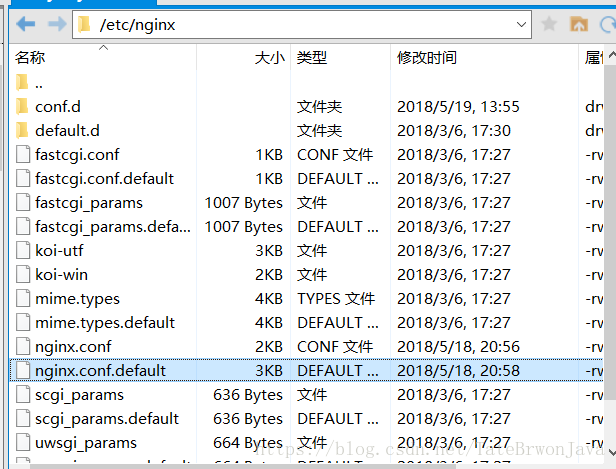Select the nginx.conf file name
The width and height of the screenshot is (616, 469).
(x=73, y=347)
